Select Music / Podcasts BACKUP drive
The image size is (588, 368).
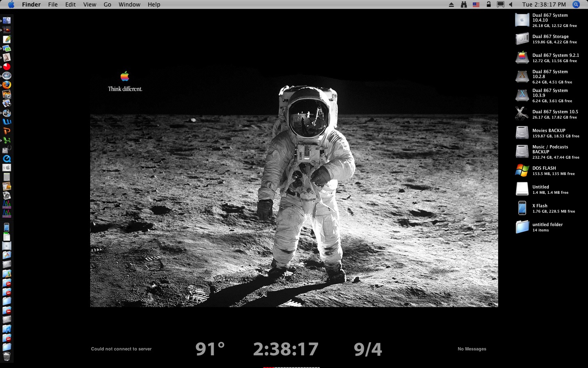coord(522,152)
